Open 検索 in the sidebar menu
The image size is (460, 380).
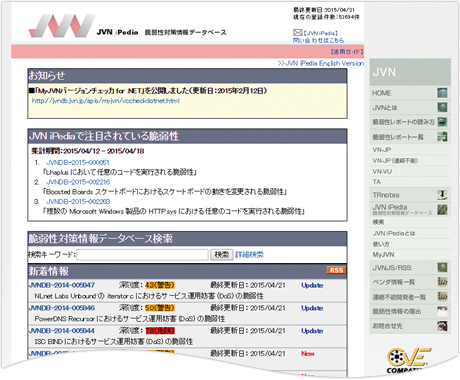(x=378, y=222)
